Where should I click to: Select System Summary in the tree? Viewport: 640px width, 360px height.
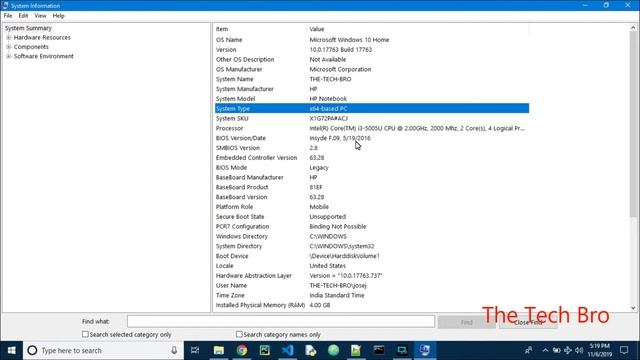[x=28, y=28]
